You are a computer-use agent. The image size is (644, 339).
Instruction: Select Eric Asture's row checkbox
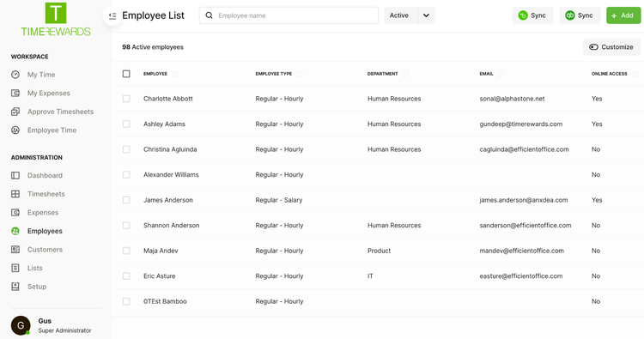[x=126, y=276]
